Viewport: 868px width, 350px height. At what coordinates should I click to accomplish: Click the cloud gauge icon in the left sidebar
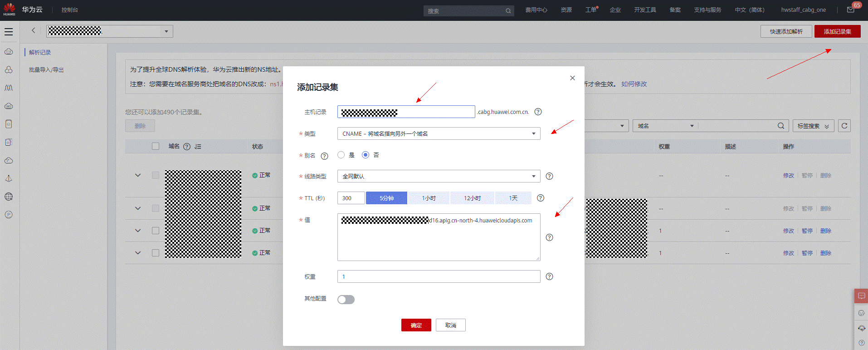pos(9,160)
